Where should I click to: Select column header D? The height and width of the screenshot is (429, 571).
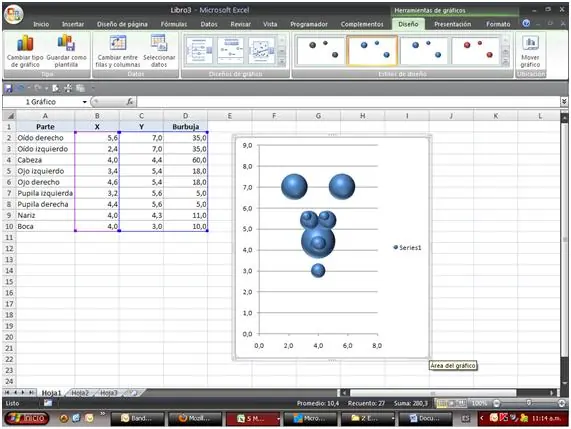tap(185, 116)
